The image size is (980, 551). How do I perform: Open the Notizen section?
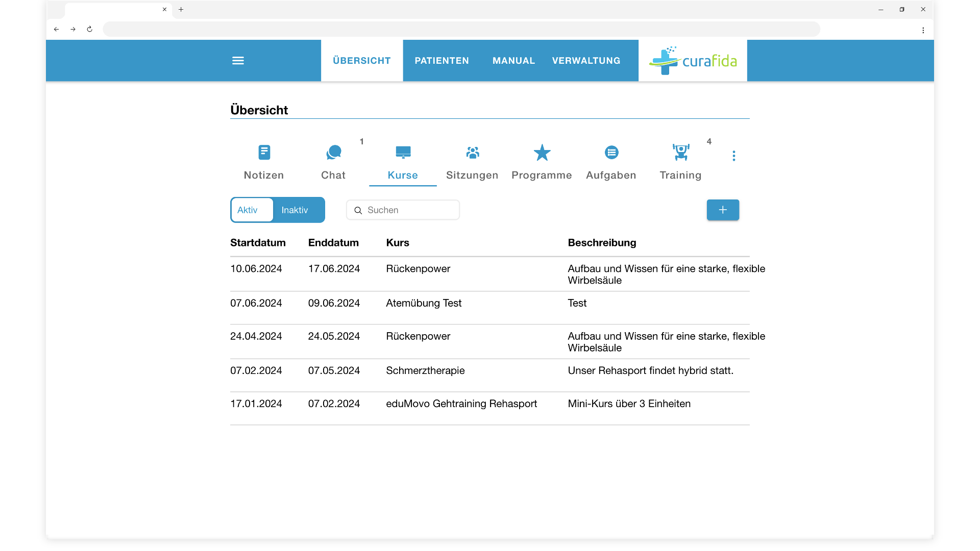(264, 162)
